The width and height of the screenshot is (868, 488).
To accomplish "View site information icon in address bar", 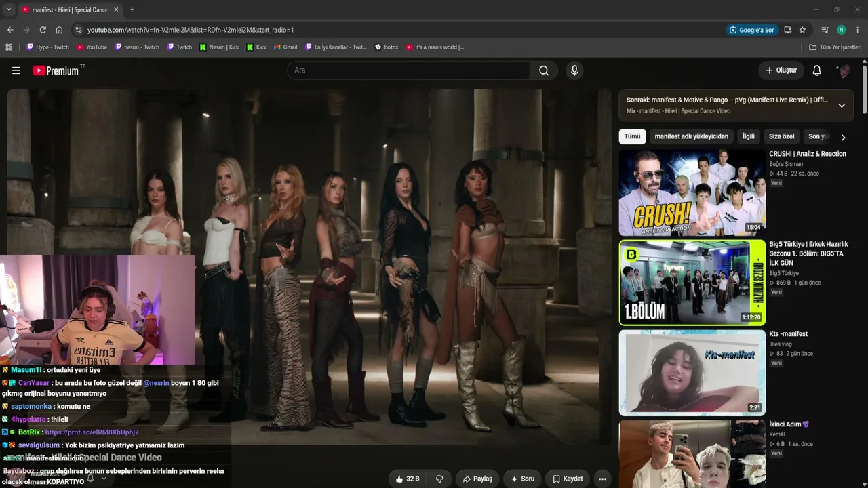I will (x=79, y=30).
